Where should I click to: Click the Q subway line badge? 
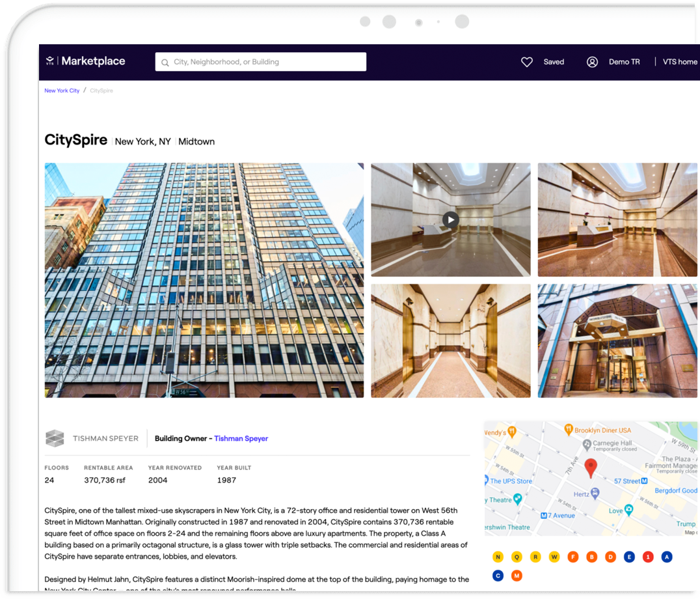[x=517, y=557]
